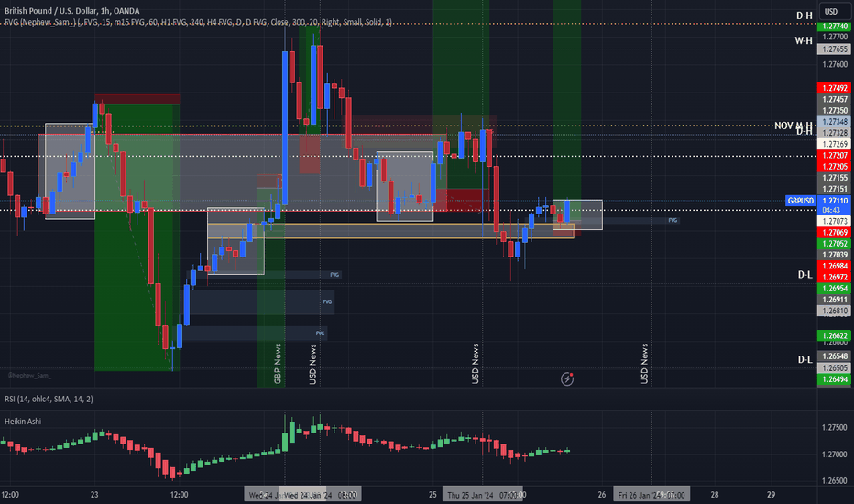The height and width of the screenshot is (504, 854).
Task: Click the 1.26500 value on the Heikin Ashi scale
Action: (835, 480)
